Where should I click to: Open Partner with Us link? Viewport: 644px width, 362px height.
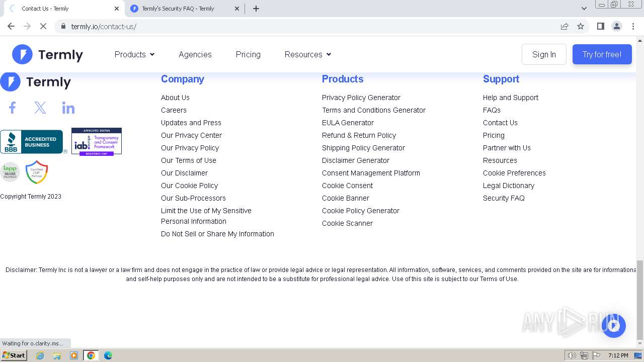(x=507, y=148)
